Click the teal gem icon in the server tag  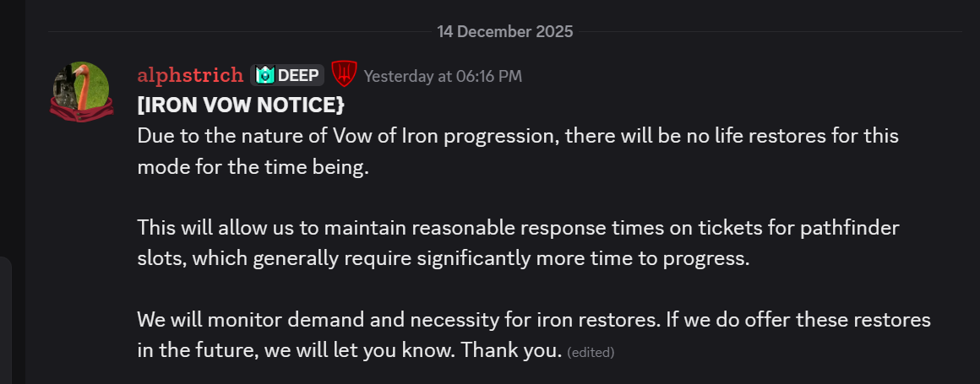(265, 76)
